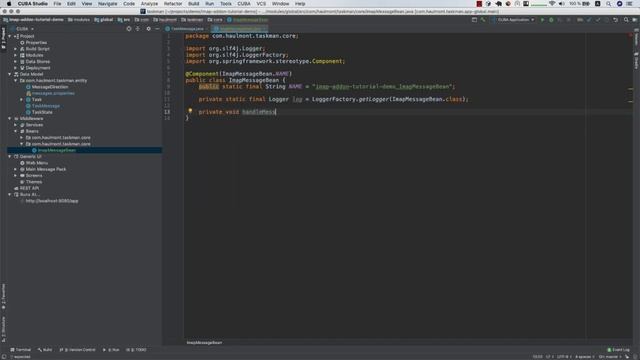This screenshot has width=640, height=360.
Task: Open the Apple menu
Action: [9, 4]
